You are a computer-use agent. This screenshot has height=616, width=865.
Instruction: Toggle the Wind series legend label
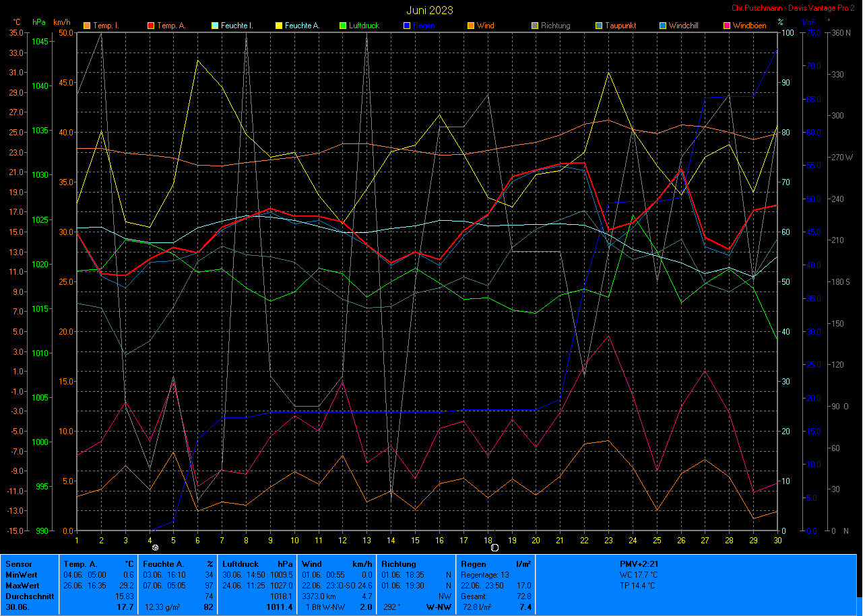(485, 26)
